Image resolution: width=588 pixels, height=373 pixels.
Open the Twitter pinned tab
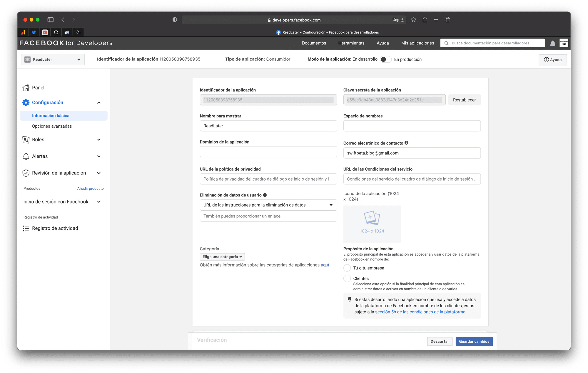(x=34, y=32)
